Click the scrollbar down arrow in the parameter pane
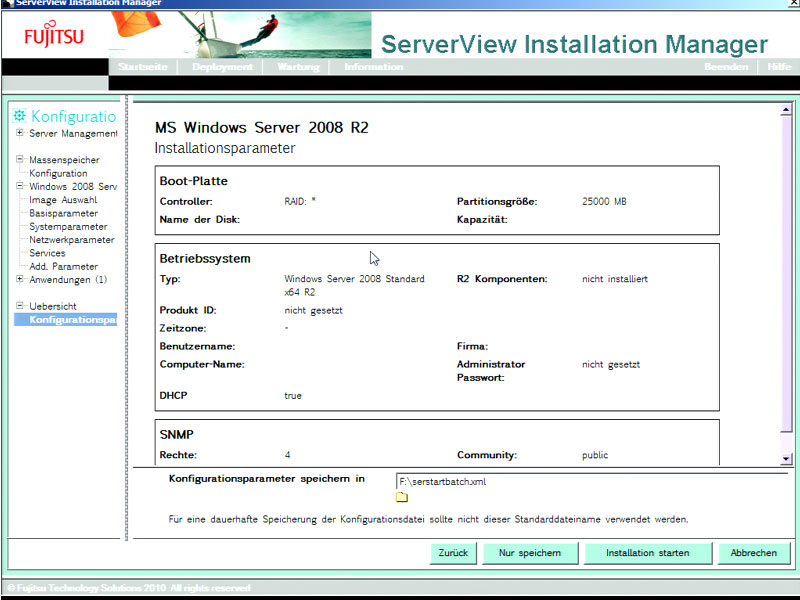This screenshot has height=600, width=800. tap(786, 459)
